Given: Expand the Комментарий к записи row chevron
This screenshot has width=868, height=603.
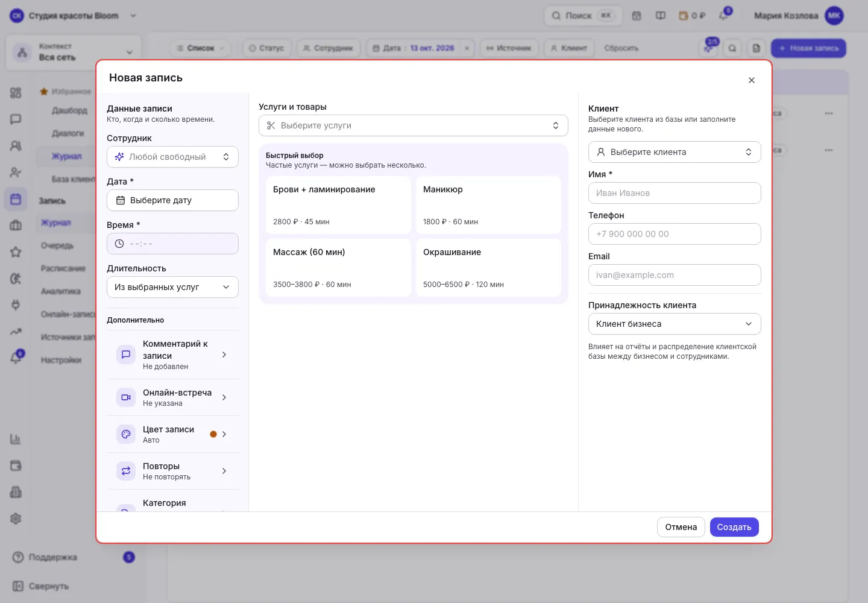Looking at the screenshot, I should click(224, 355).
